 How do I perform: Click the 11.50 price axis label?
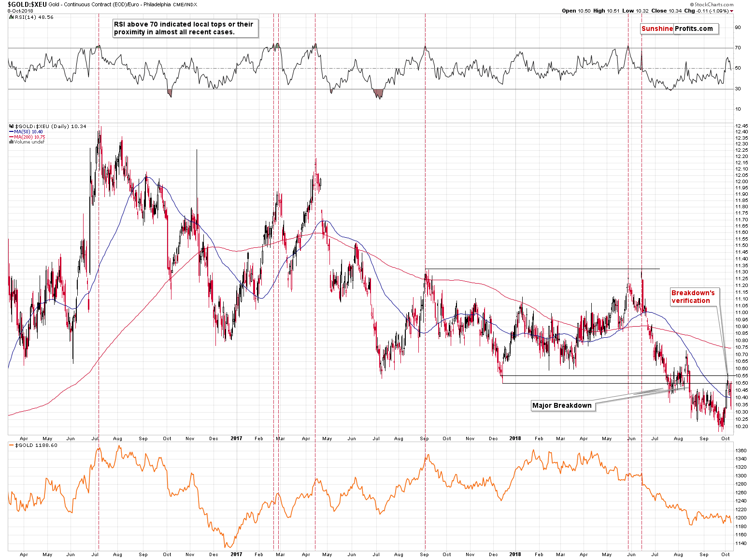(x=742, y=245)
